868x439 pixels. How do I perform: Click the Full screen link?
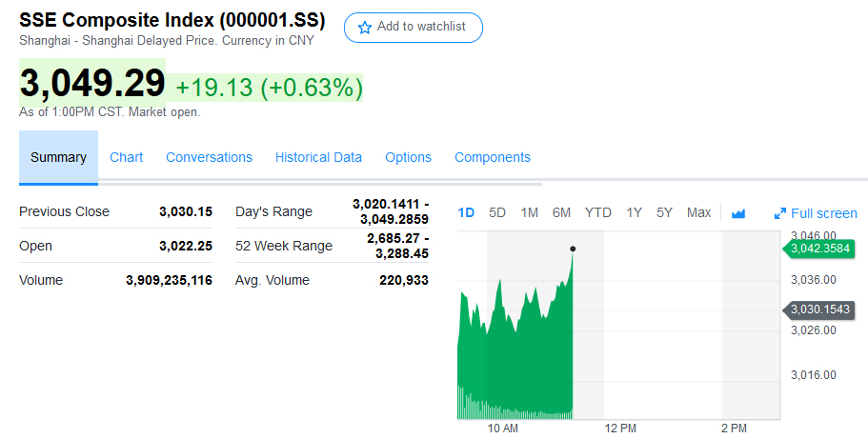[x=823, y=213]
